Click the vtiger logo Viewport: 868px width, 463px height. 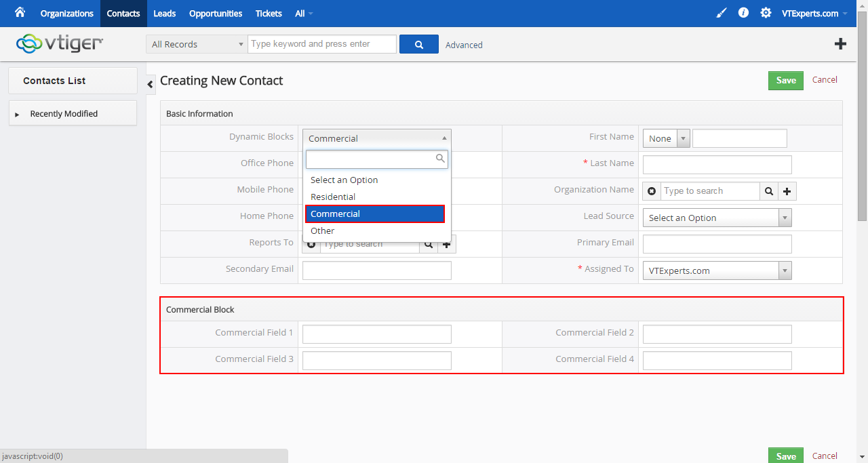coord(60,43)
